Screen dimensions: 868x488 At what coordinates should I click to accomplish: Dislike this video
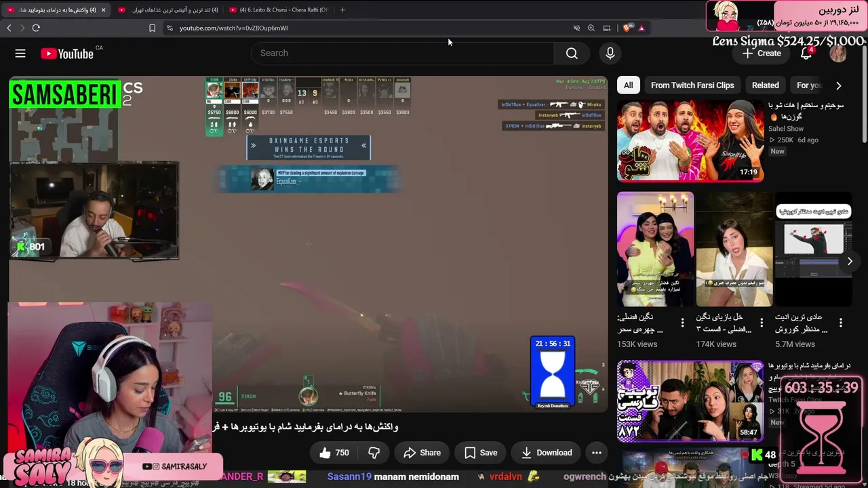pos(374,453)
